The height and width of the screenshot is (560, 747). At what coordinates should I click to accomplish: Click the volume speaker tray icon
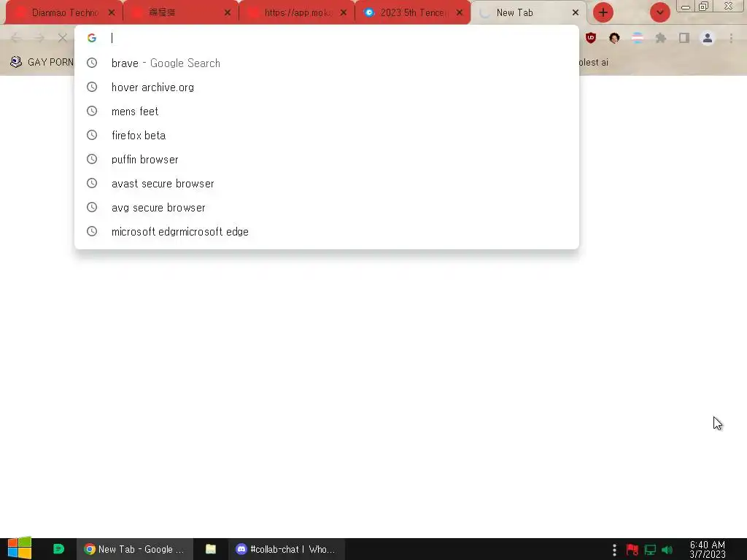[x=667, y=550]
